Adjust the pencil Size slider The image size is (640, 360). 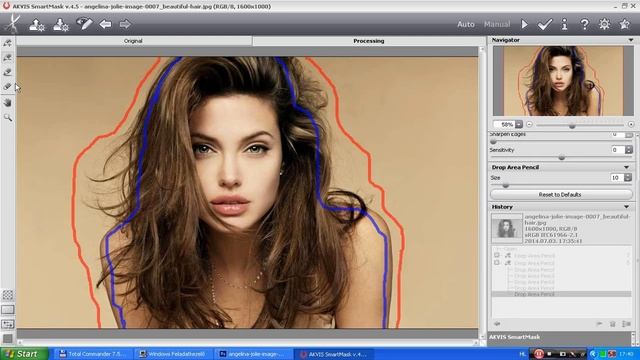505,186
